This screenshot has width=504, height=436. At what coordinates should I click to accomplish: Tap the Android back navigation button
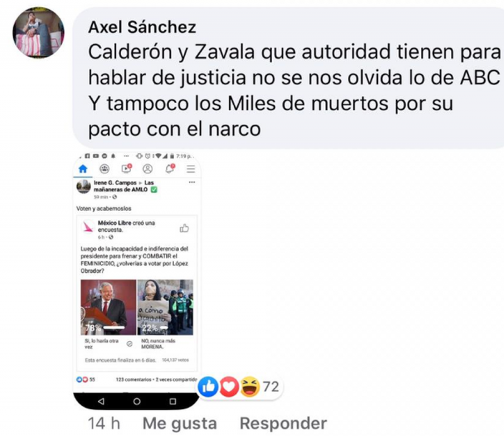(101, 401)
